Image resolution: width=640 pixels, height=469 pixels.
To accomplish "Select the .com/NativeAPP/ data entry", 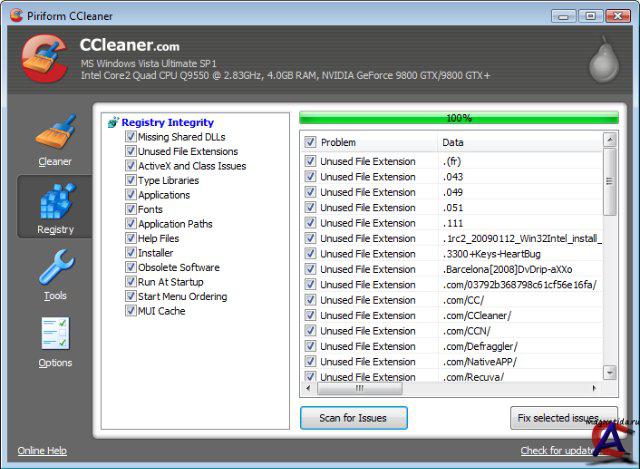I will (x=480, y=362).
